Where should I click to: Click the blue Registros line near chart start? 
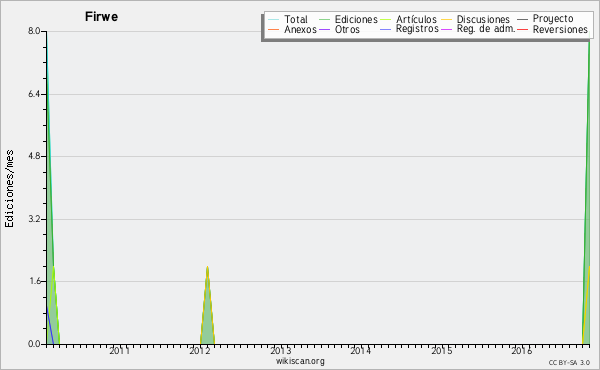point(50,325)
